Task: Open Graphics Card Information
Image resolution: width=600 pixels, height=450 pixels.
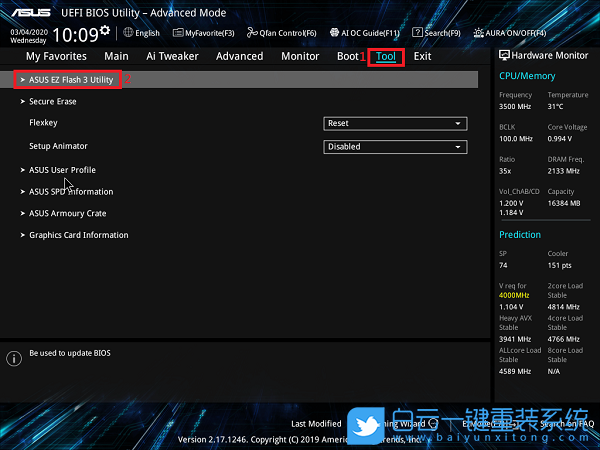Action: 78,235
